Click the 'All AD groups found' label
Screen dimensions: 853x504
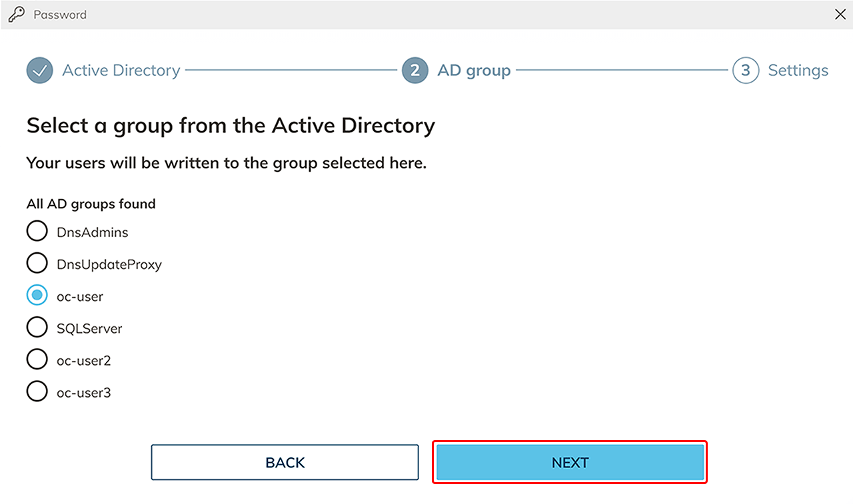[91, 204]
